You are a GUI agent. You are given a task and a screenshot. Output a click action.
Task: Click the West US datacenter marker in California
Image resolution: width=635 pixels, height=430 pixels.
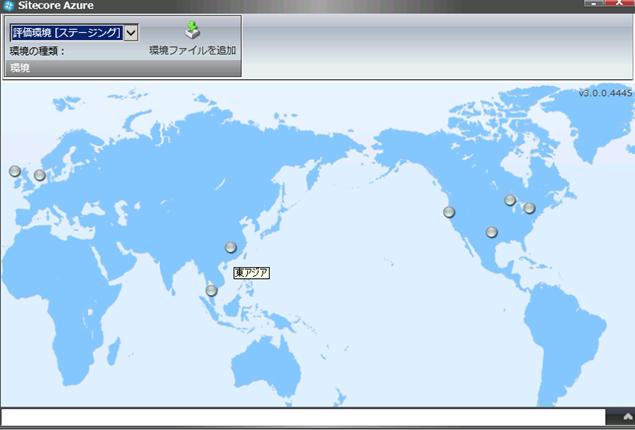coord(449,212)
